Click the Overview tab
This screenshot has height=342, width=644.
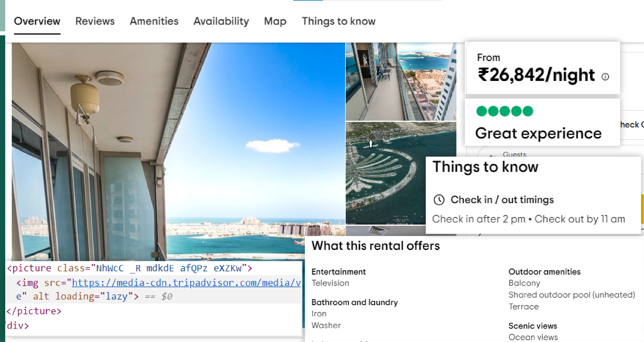pyautogui.click(x=37, y=21)
